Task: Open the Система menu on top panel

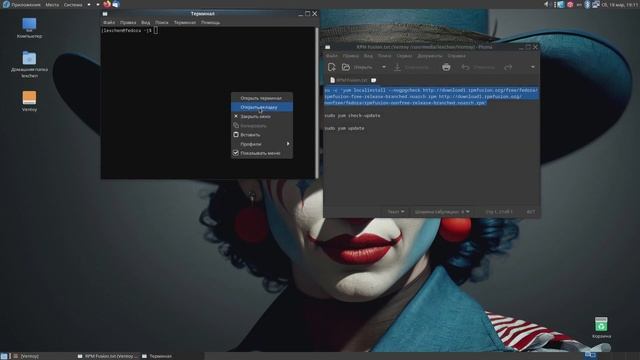Action: (x=73, y=4)
